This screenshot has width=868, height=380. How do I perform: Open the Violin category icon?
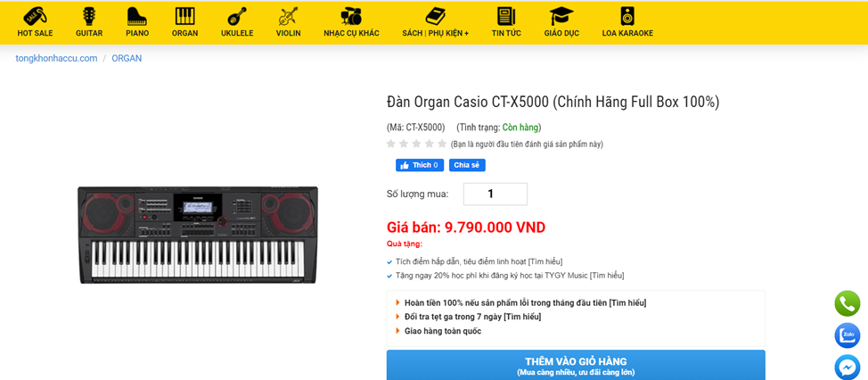[289, 16]
